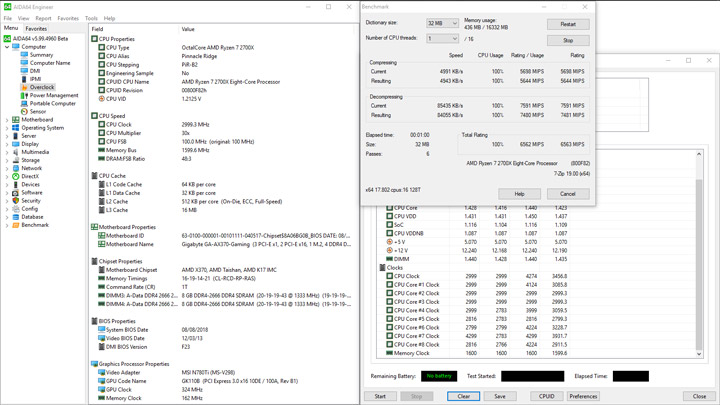Open the Dictionary size dropdown
720x405 pixels.
click(442, 23)
